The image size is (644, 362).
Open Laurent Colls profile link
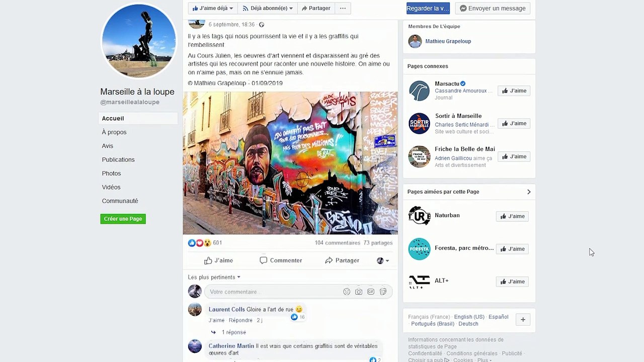(x=227, y=309)
